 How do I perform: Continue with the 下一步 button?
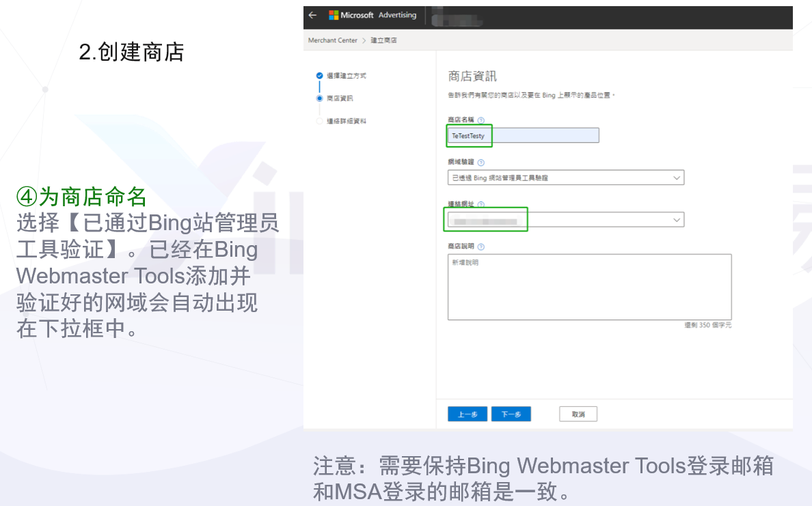point(511,414)
